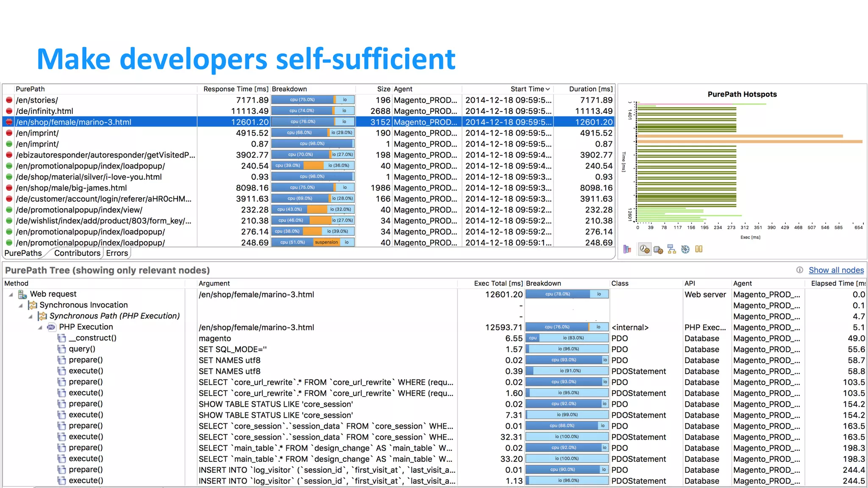
Task: Collapse the PHP Execution node
Action: click(40, 327)
